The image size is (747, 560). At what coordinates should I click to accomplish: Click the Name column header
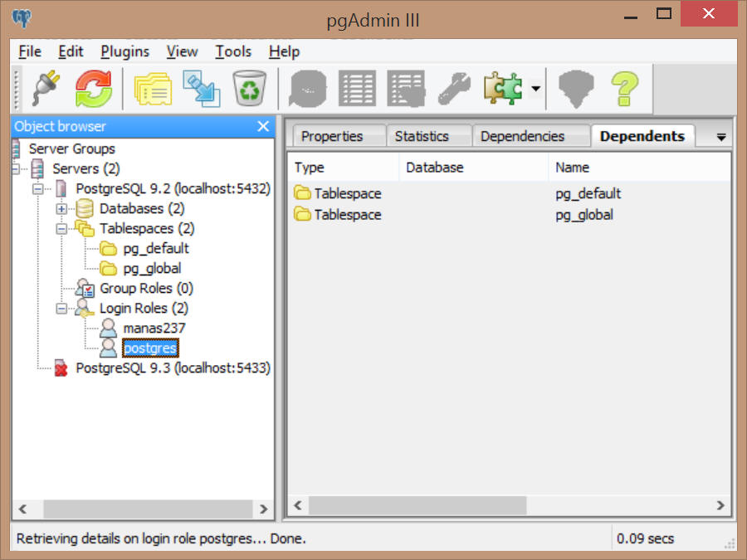pos(639,167)
